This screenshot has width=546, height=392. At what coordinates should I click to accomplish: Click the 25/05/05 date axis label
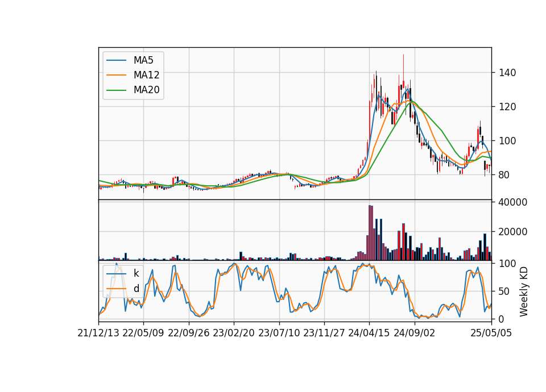click(x=491, y=333)
